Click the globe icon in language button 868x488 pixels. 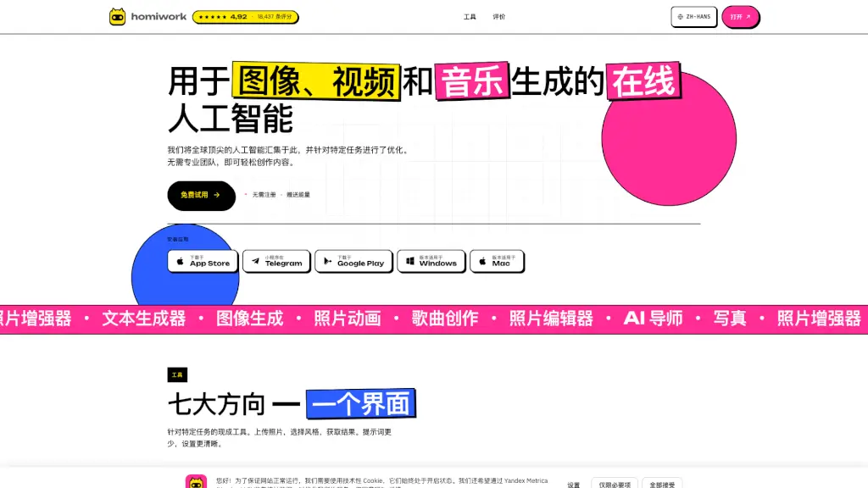tap(681, 17)
